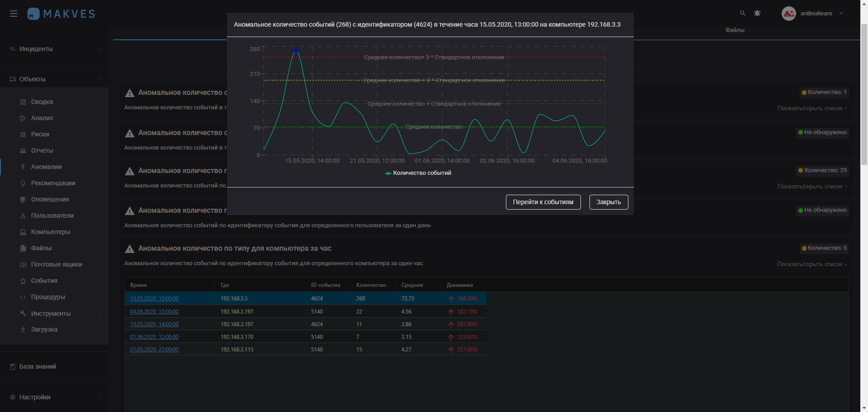
Task: Click the MAKVES logo
Action: [61, 14]
